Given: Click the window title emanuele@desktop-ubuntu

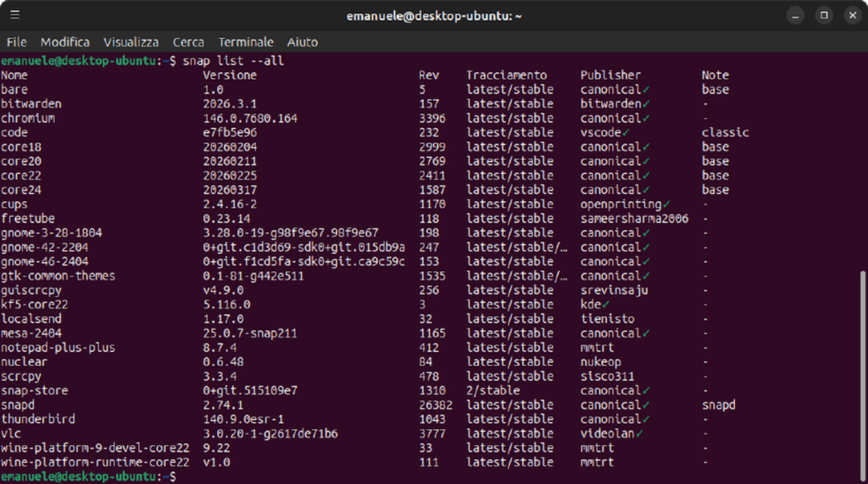Looking at the screenshot, I should tap(434, 16).
